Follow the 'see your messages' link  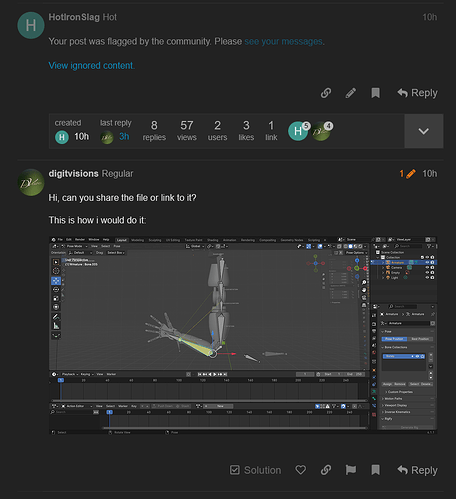(283, 42)
